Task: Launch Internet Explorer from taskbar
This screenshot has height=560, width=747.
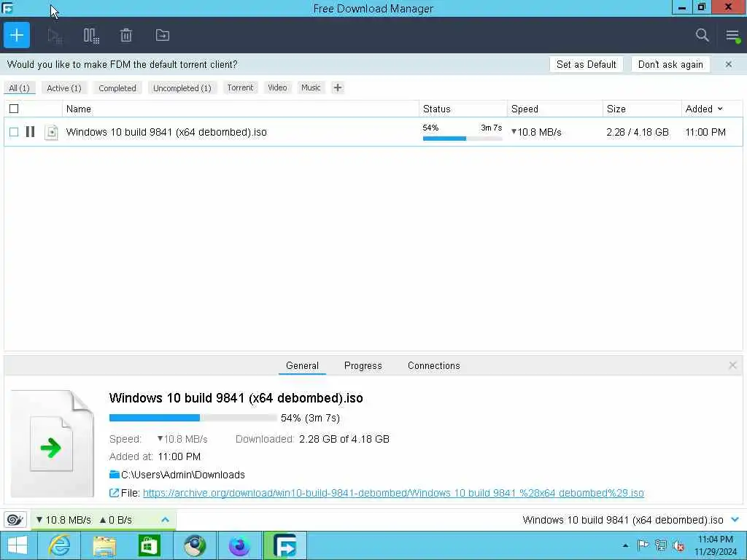Action: click(60, 545)
